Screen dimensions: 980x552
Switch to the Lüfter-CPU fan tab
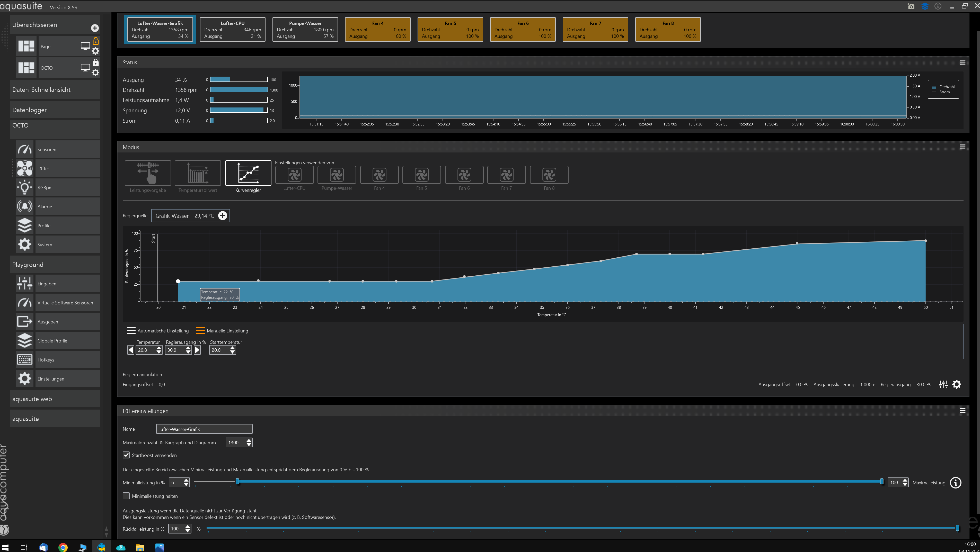[232, 30]
